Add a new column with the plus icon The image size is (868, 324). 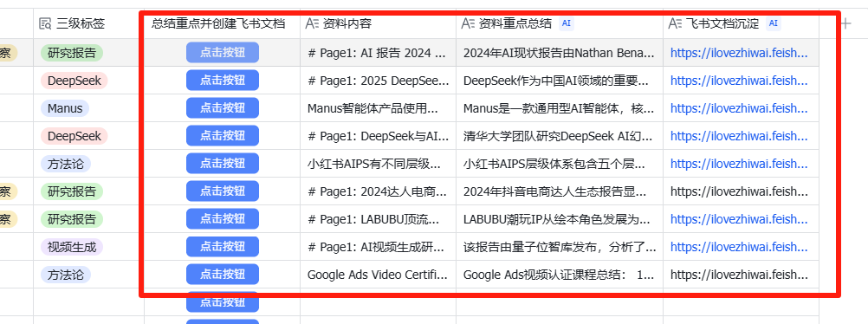(845, 23)
